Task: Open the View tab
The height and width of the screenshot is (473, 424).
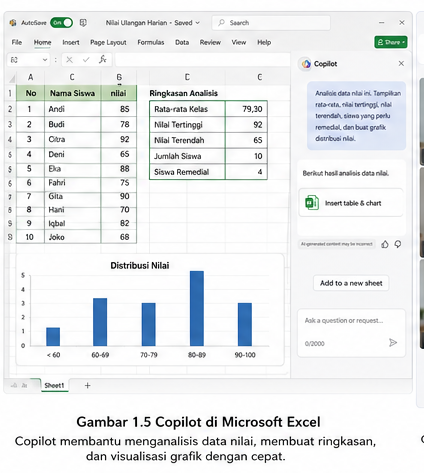Action: click(x=239, y=42)
